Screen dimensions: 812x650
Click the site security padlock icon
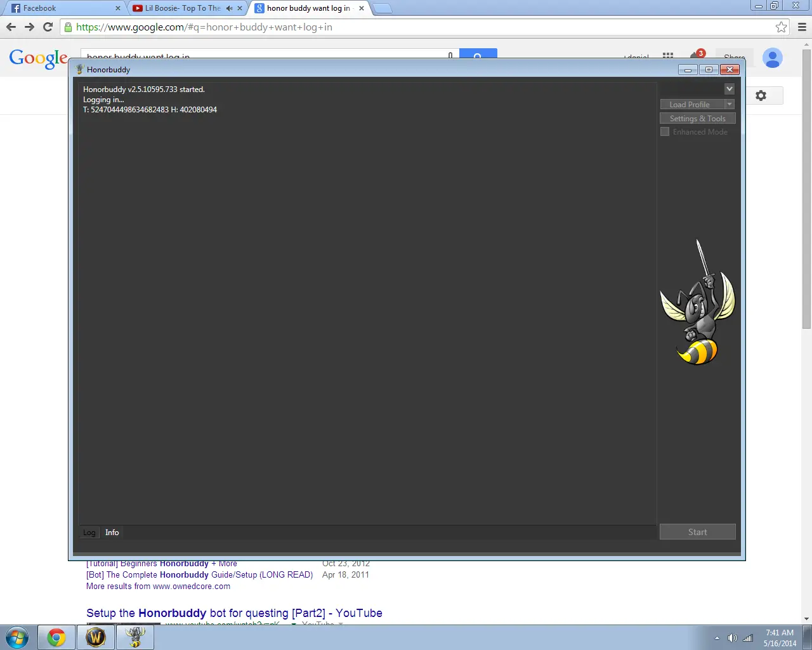click(68, 27)
